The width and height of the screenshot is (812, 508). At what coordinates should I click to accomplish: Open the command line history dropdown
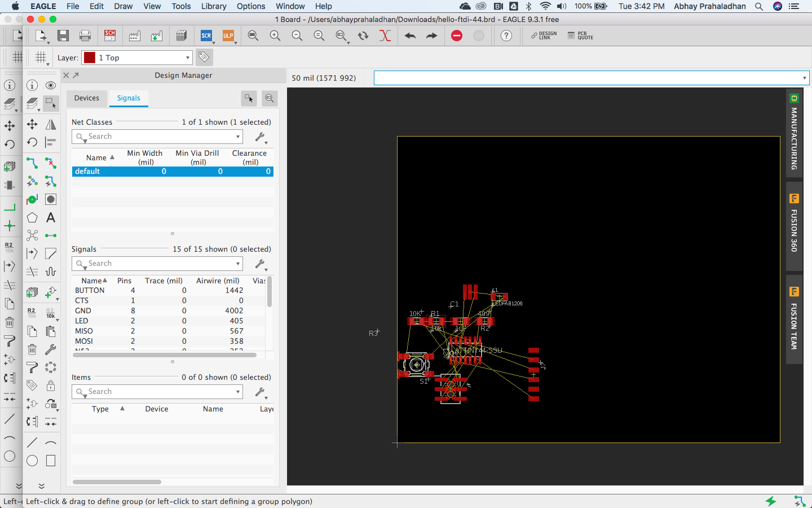coord(804,78)
